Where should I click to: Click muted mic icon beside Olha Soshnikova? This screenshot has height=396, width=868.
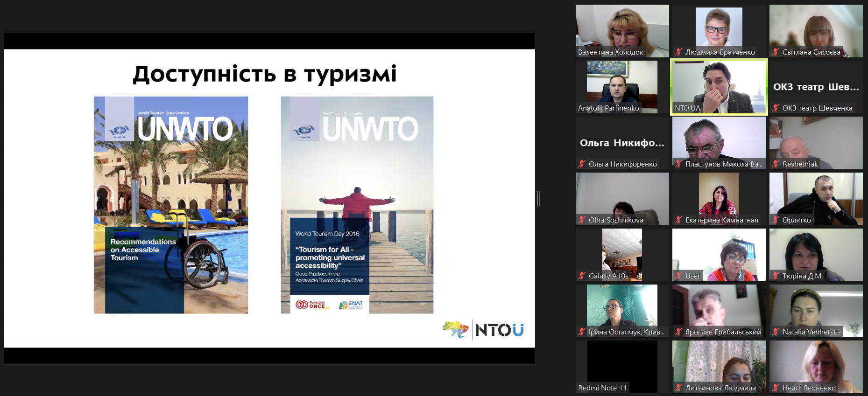tap(582, 220)
